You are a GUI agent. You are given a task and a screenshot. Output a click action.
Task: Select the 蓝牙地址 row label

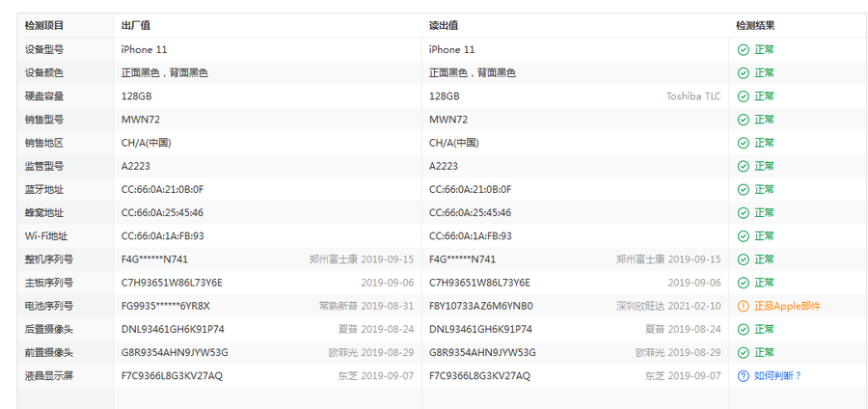tap(43, 190)
